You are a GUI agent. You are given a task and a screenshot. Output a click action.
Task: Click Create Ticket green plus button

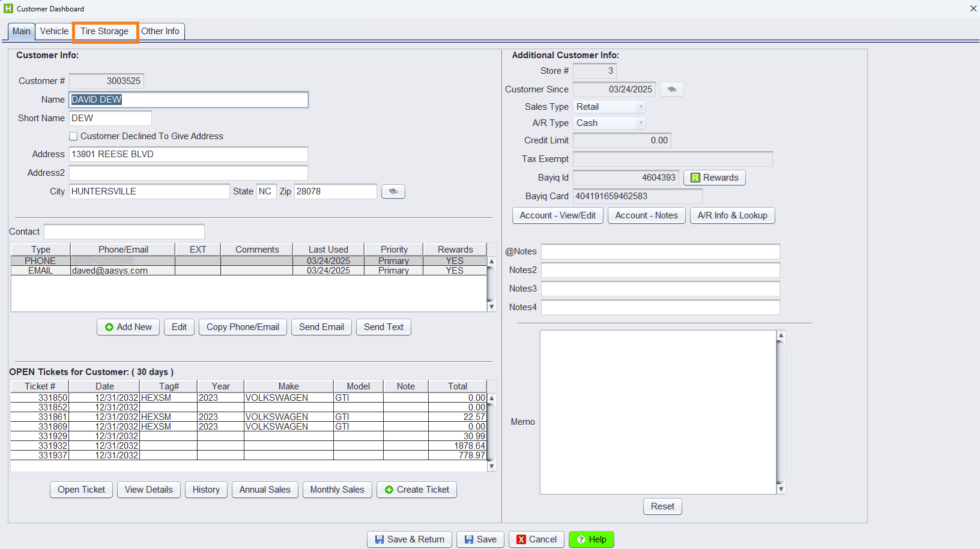[x=417, y=490]
